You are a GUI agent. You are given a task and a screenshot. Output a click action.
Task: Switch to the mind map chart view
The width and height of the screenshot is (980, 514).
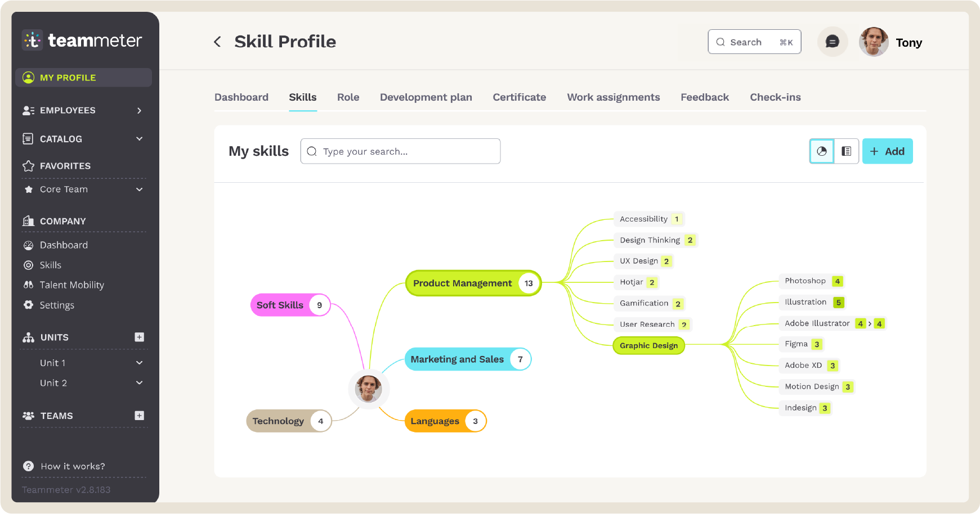point(822,151)
